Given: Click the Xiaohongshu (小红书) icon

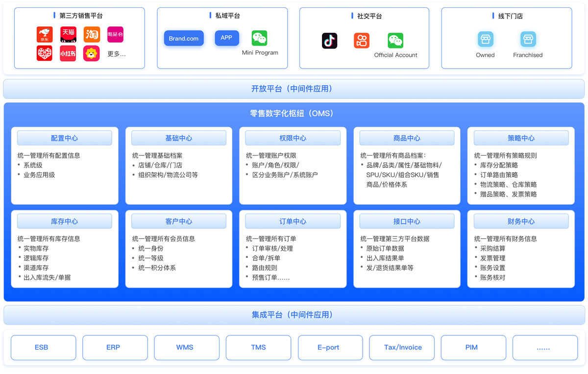Looking at the screenshot, I should pyautogui.click(x=68, y=53).
